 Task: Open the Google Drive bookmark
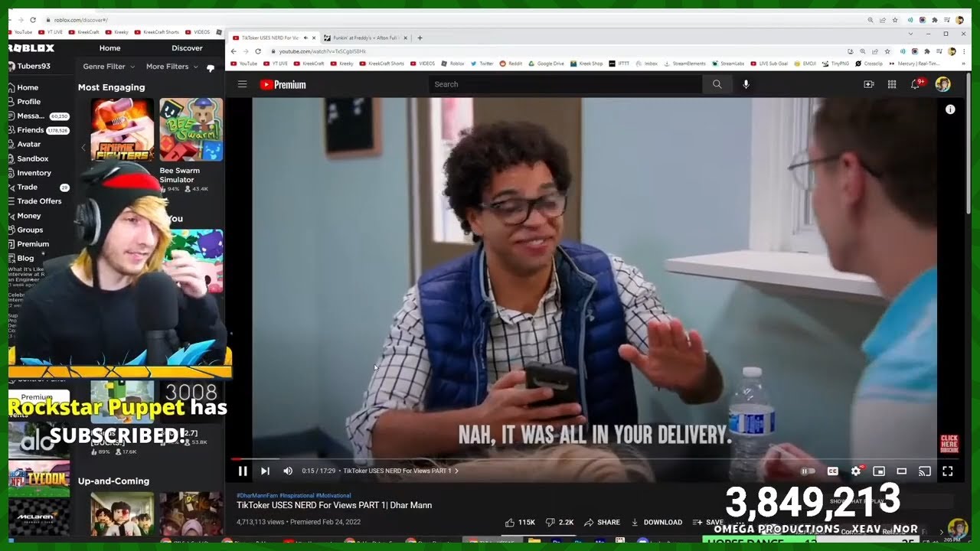click(547, 64)
